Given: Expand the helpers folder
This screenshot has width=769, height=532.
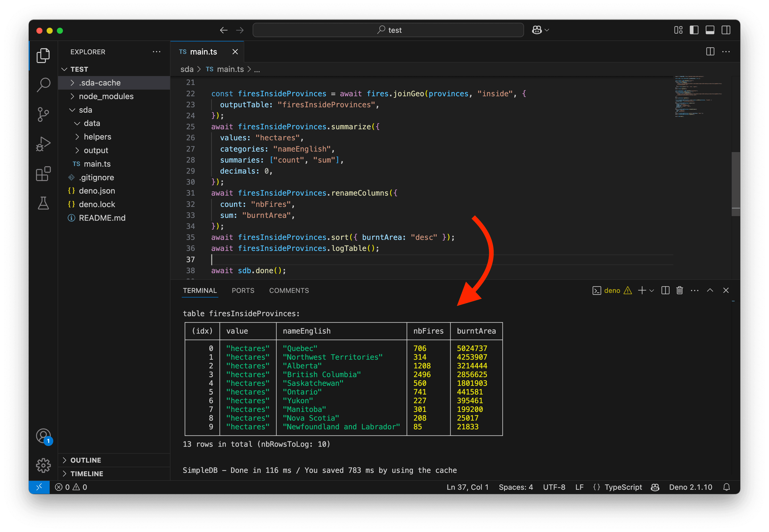Looking at the screenshot, I should (x=114, y=137).
